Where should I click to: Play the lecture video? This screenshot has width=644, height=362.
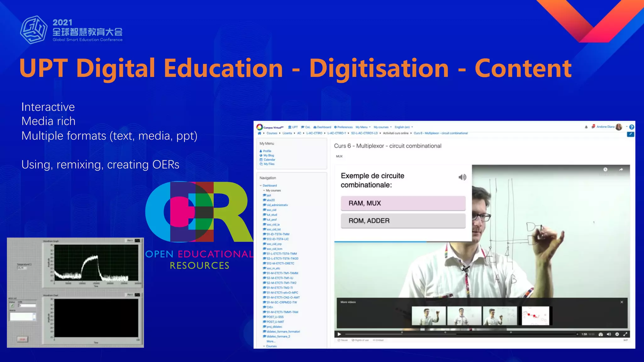coord(339,334)
